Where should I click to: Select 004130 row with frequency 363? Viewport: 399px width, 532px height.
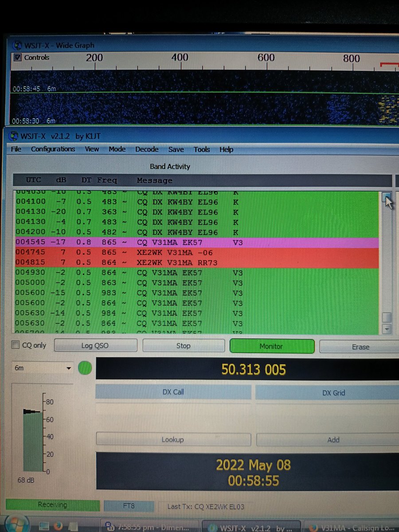196,212
